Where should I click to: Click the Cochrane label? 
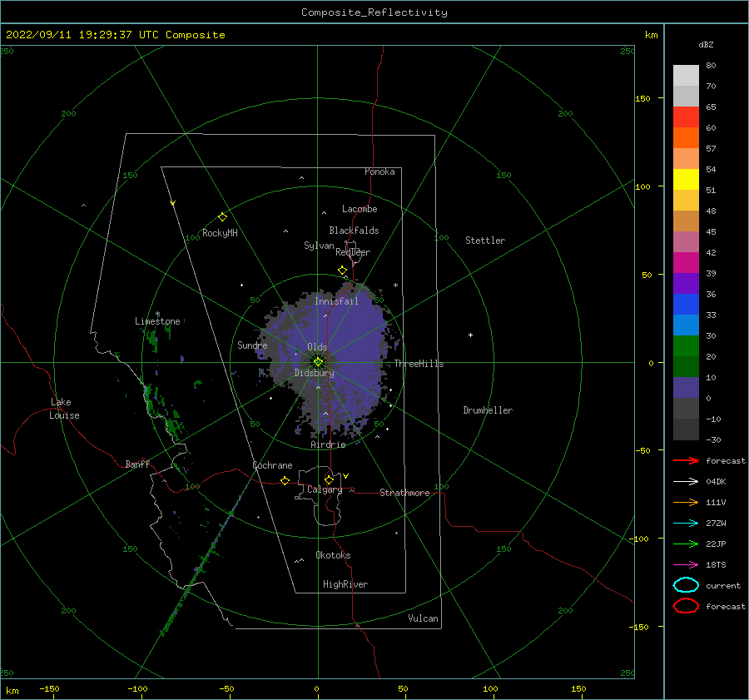[x=272, y=465]
